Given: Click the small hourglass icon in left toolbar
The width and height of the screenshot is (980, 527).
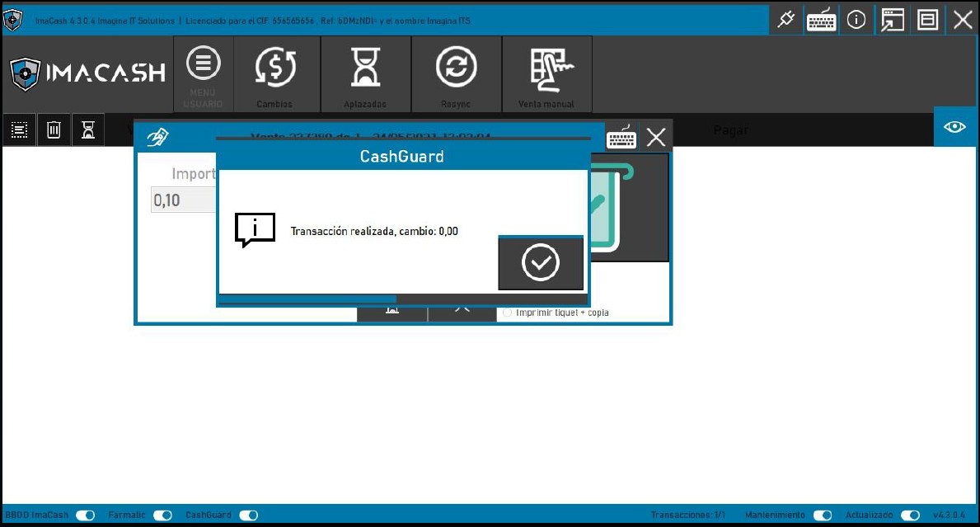Looking at the screenshot, I should click(x=88, y=130).
